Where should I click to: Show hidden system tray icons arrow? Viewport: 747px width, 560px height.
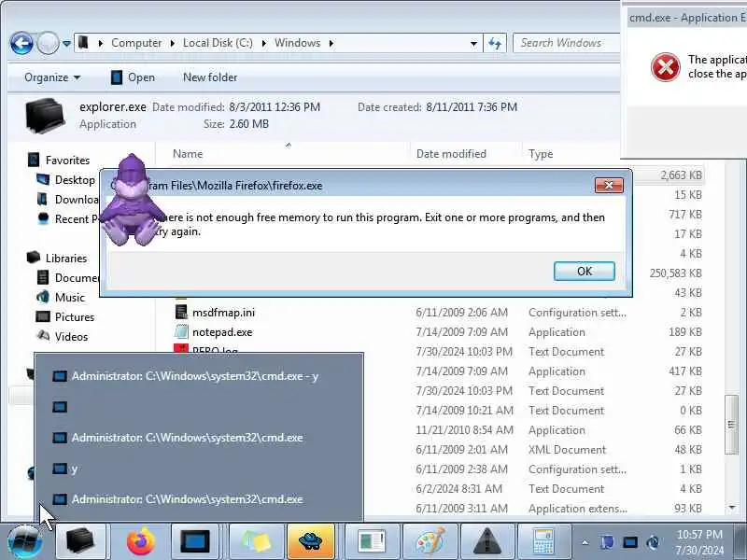585,542
